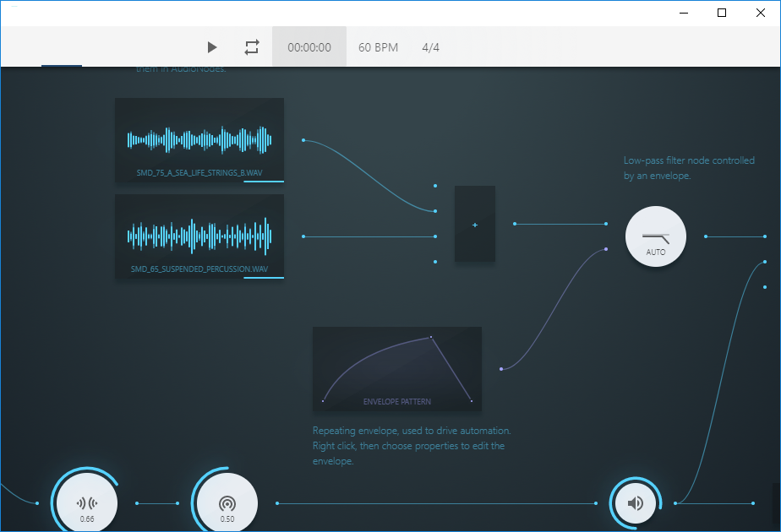Select the mixer node marked with a plus

pos(474,224)
